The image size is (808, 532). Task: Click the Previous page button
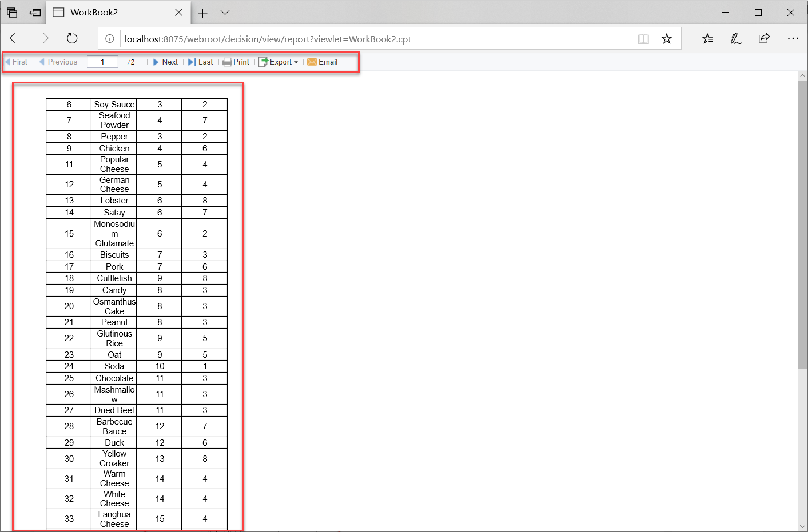[58, 62]
